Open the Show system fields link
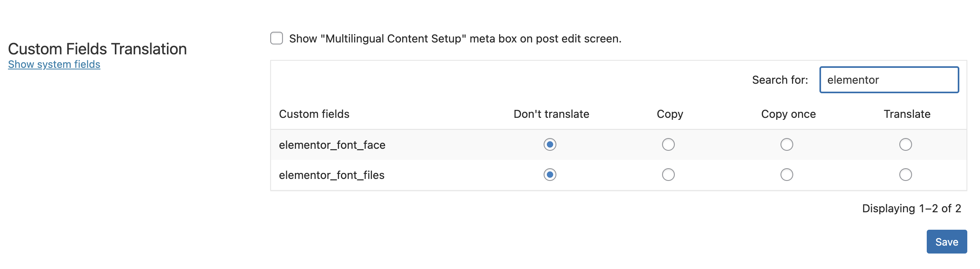The width and height of the screenshot is (980, 269). pyautogui.click(x=54, y=64)
